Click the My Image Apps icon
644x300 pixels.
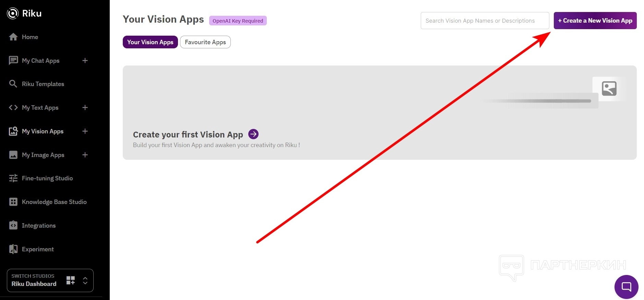(13, 155)
